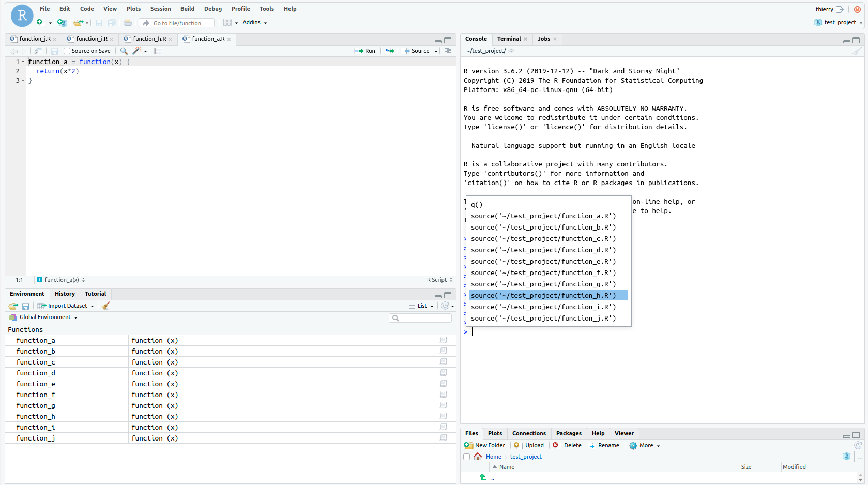Open the Global Environment dropdown
Image resolution: width=868 pixels, height=485 pixels.
coord(44,317)
